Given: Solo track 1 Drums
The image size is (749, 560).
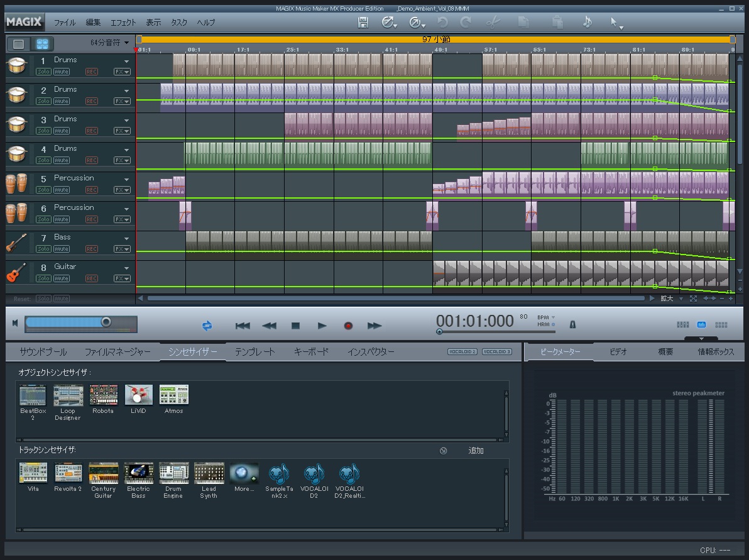Looking at the screenshot, I should (43, 72).
